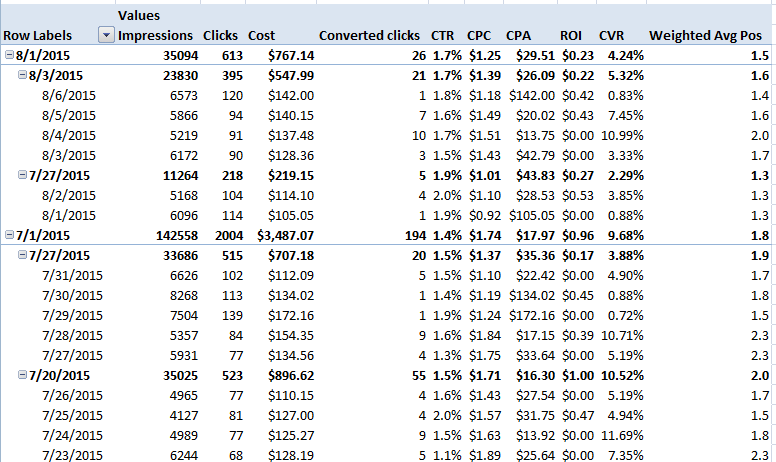Select the cost cell $547.99
This screenshot has height=462, width=776.
point(291,75)
